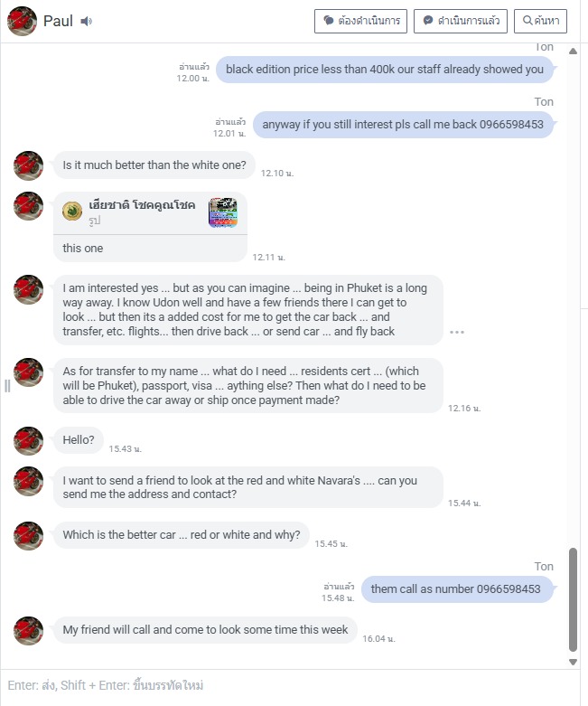Click the three-dots more options on message
Viewport: 588px width, 706px height.
[457, 332]
